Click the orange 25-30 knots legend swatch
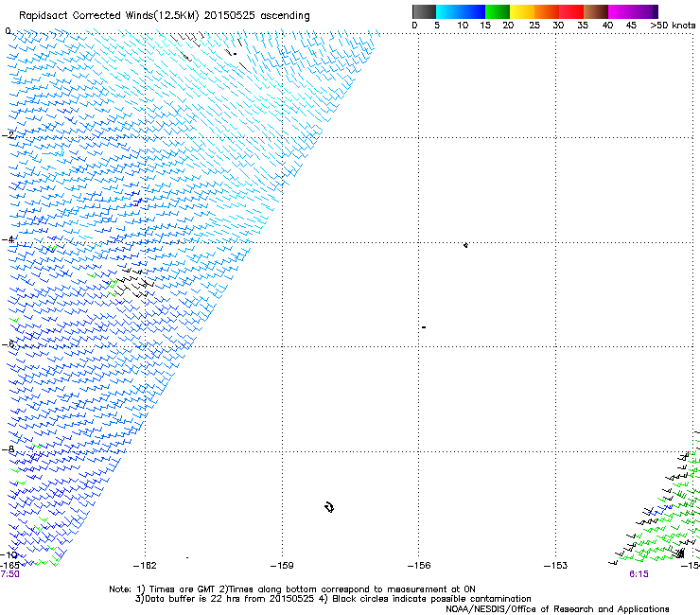Viewport: 700px width, 615px height. click(x=547, y=11)
